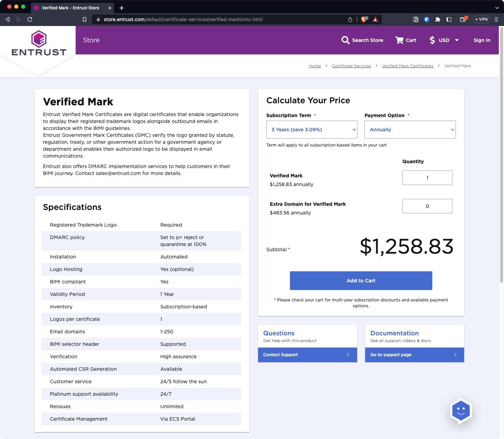Click 'High assurance' verification value
Screen dimensions: 504x439
pyautogui.click(x=178, y=357)
